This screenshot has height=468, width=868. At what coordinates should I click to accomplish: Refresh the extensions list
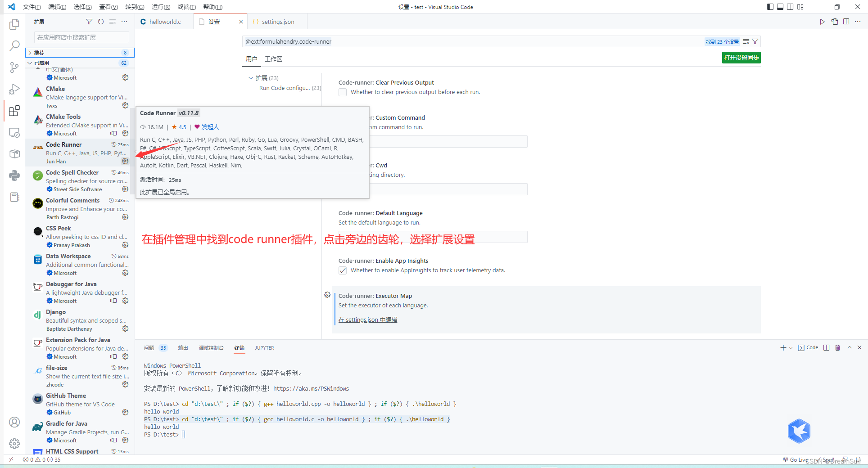tap(101, 22)
